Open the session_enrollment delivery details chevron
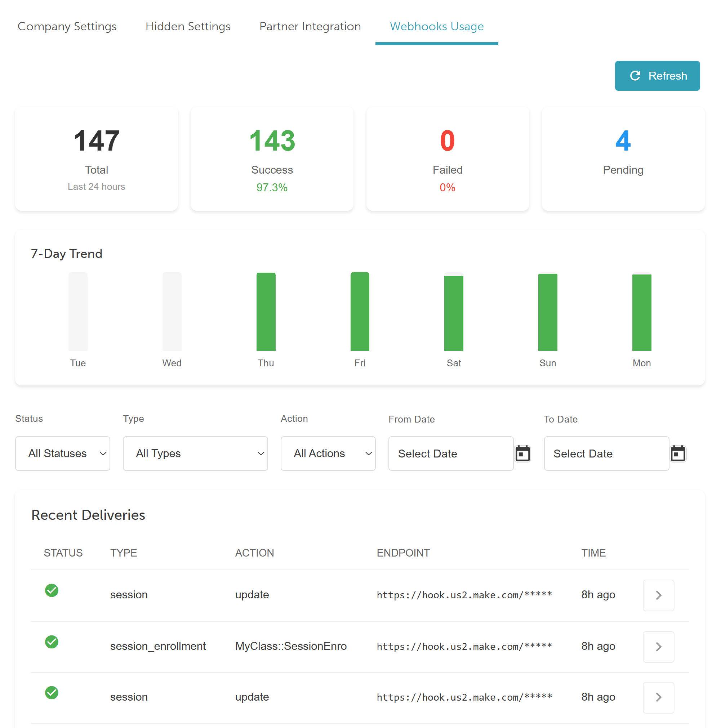 658,647
